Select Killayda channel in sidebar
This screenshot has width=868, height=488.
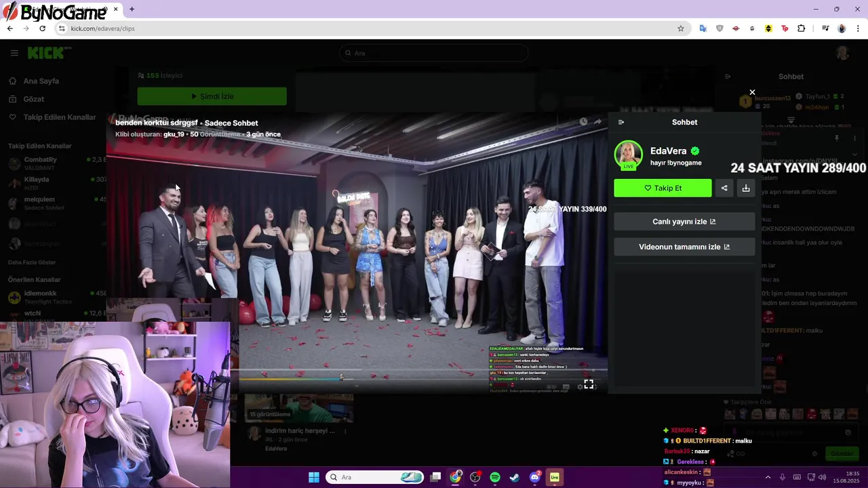(57, 182)
